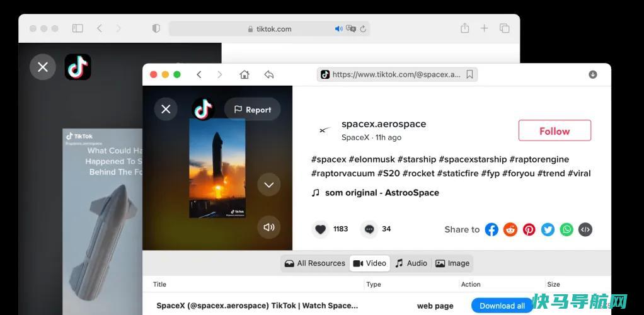The height and width of the screenshot is (315, 644).
Task: Click #starship hashtag
Action: 417,159
